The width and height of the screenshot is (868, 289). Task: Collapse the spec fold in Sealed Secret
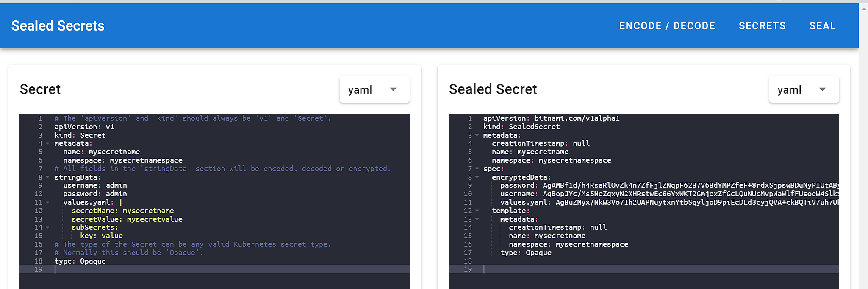[477, 169]
